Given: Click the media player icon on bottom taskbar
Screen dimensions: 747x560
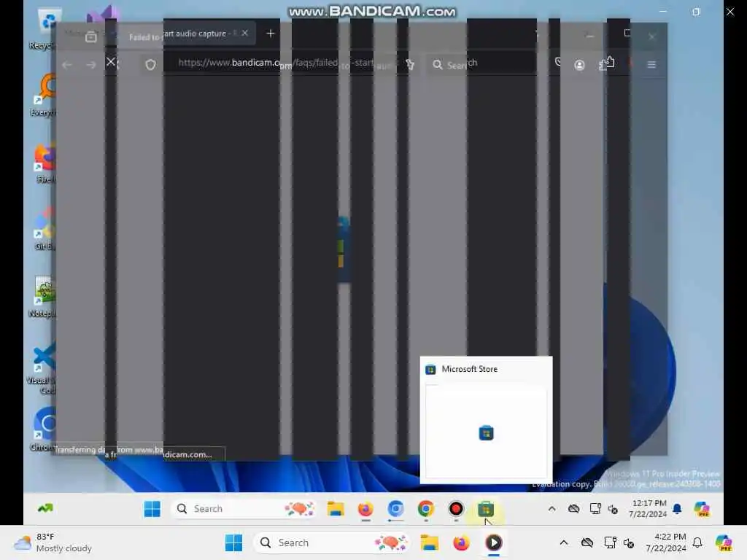Looking at the screenshot, I should [x=494, y=542].
